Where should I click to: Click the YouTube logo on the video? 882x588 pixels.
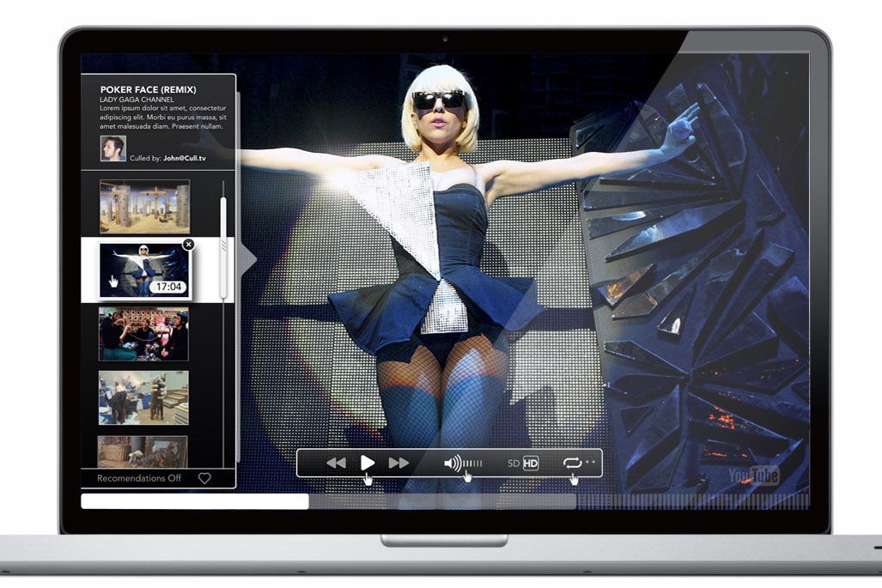(x=754, y=476)
